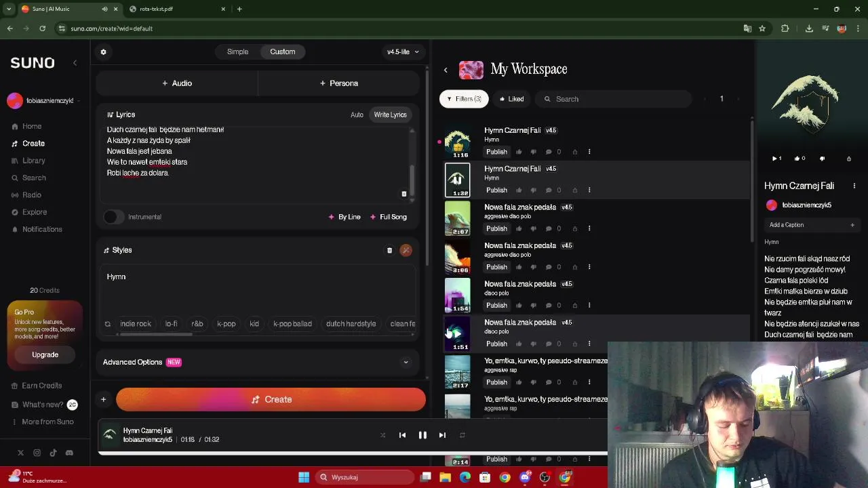
Task: Open Suno Discord link in sidebar
Action: coord(69,453)
